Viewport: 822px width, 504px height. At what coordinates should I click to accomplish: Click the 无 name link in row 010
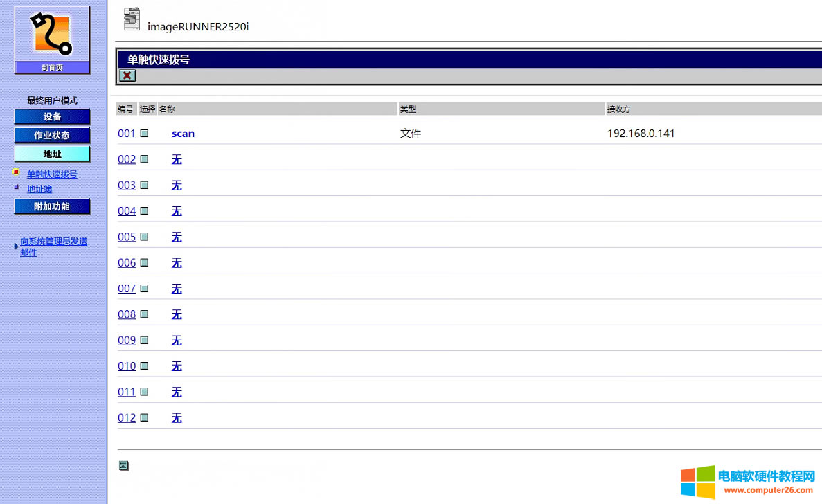(177, 366)
